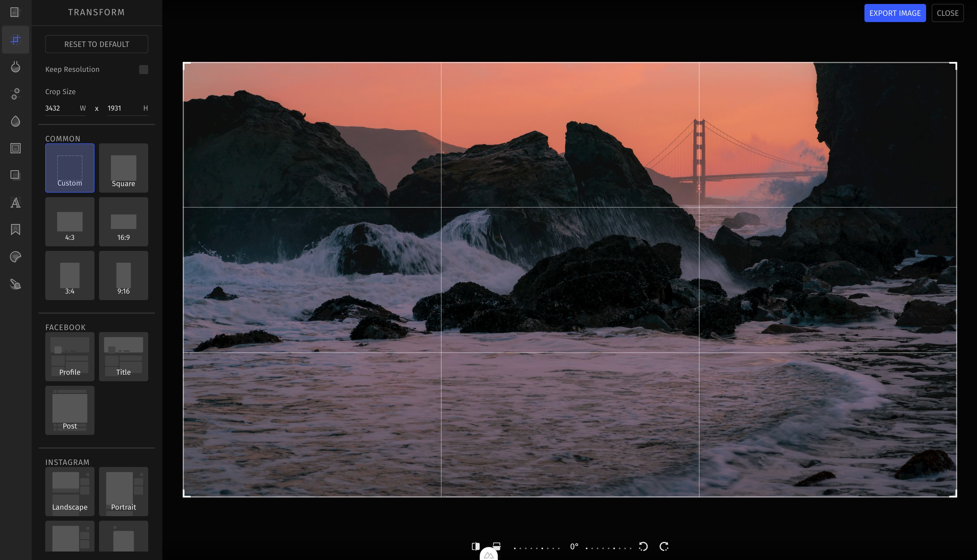The width and height of the screenshot is (977, 560).
Task: Open the image Library tool
Action: click(15, 12)
